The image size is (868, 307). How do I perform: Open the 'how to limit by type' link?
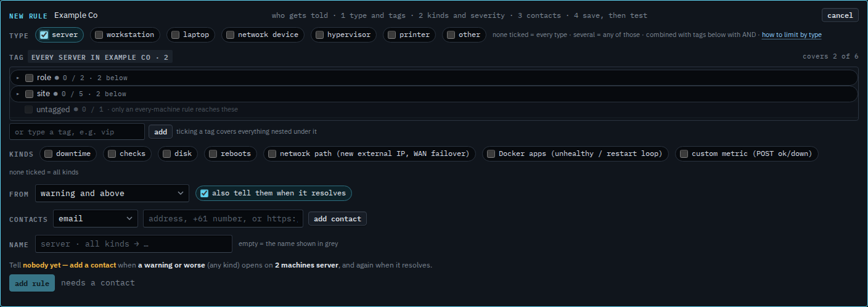coord(792,35)
